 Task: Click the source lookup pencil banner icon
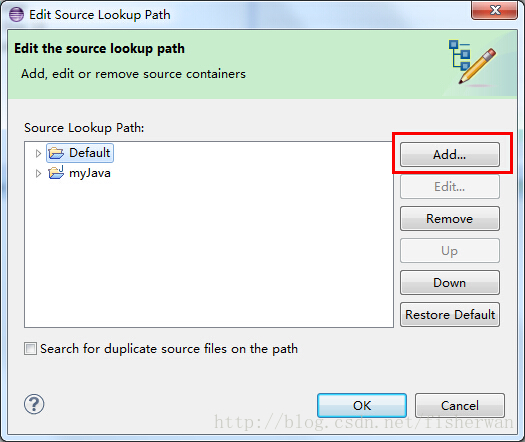[x=472, y=62]
